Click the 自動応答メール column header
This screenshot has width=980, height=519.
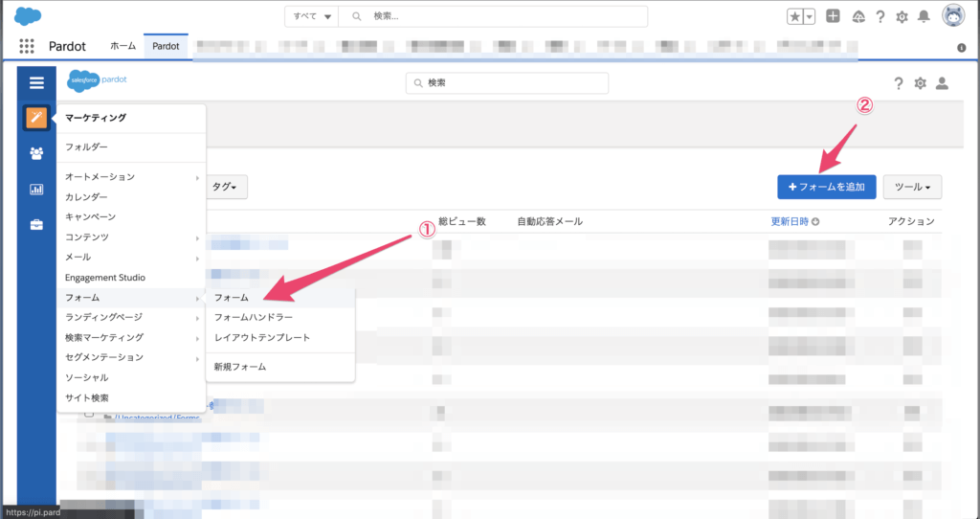(x=550, y=221)
